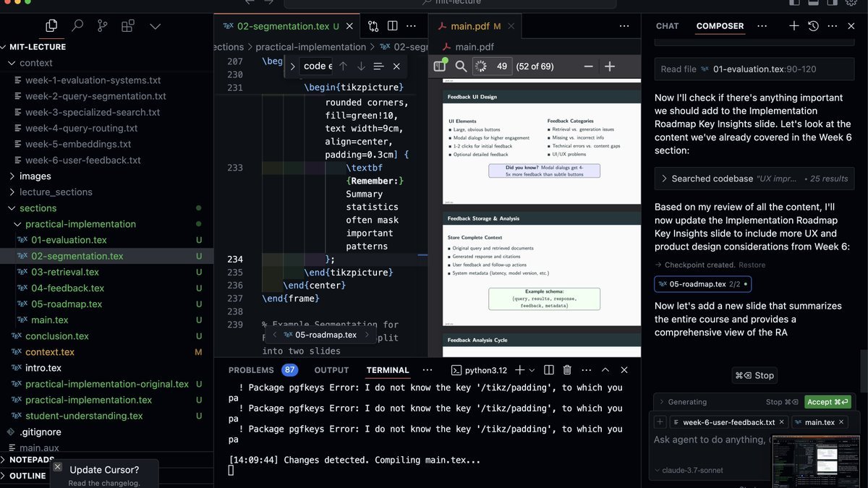Expand the images folder
The image size is (868, 488).
tap(35, 176)
